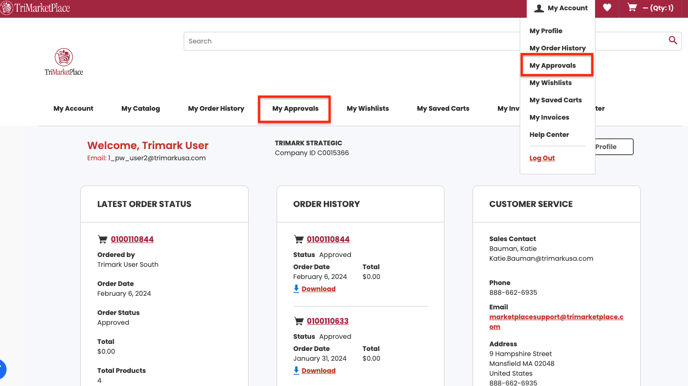Focus the Search input field
Viewport: 688px width, 386px height.
[351, 41]
